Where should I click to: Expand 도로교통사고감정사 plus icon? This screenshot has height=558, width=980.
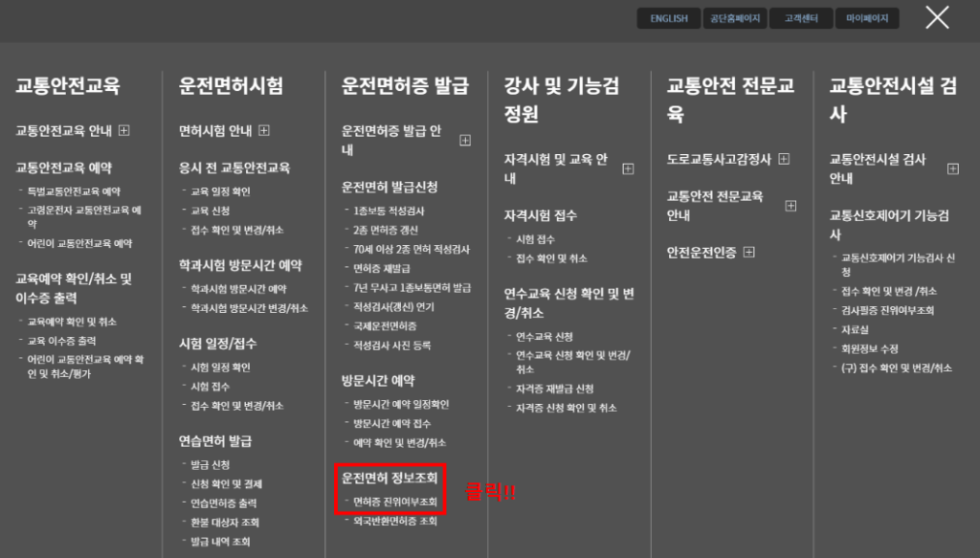point(784,159)
